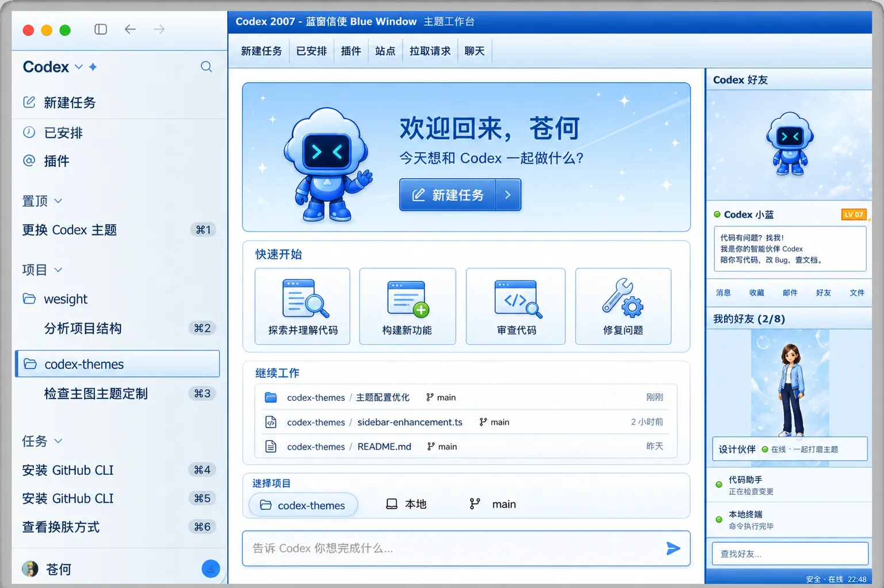Go back with the left arrow

131,29
